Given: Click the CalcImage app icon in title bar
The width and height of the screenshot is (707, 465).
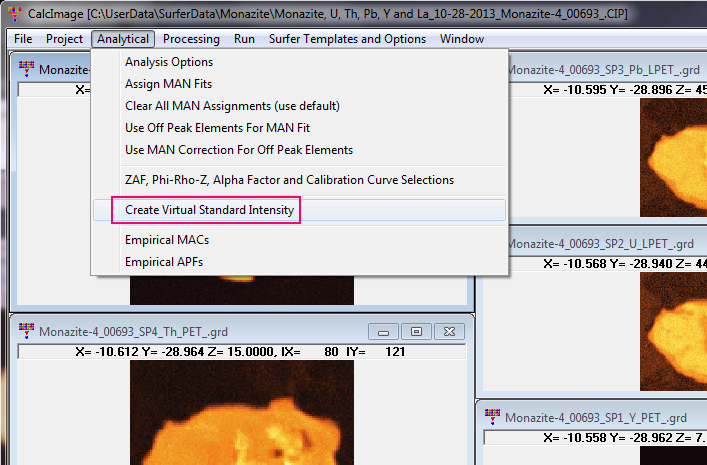Looking at the screenshot, I should point(13,12).
